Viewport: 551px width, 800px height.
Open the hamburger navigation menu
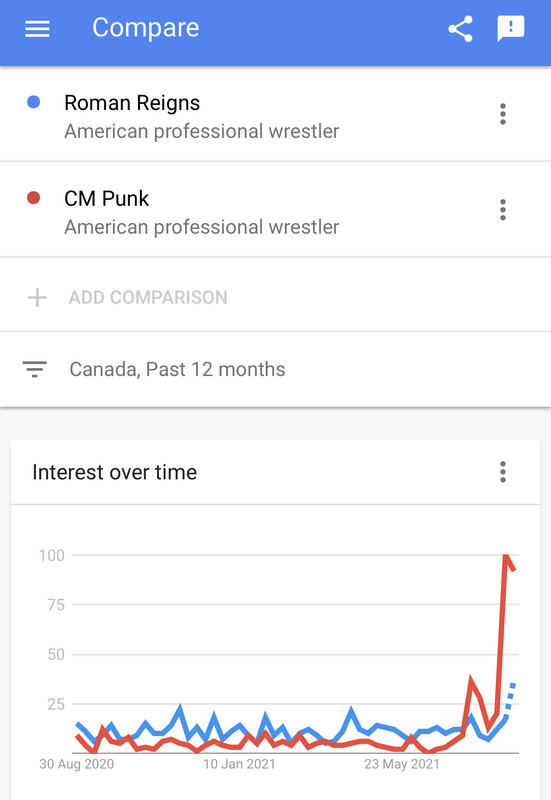pyautogui.click(x=37, y=29)
